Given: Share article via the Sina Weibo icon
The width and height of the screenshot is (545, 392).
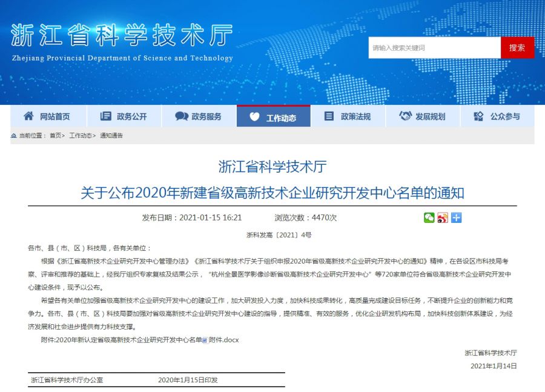Looking at the screenshot, I should click(442, 217).
